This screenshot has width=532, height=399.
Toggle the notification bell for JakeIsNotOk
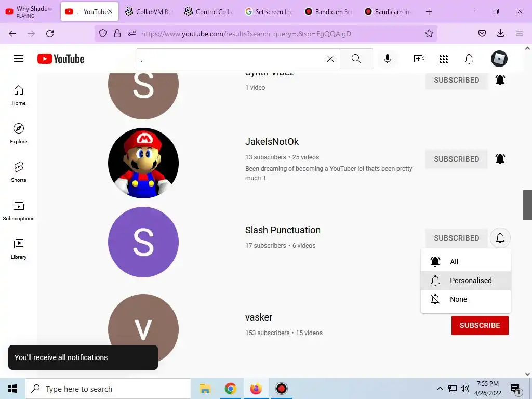[x=500, y=159]
